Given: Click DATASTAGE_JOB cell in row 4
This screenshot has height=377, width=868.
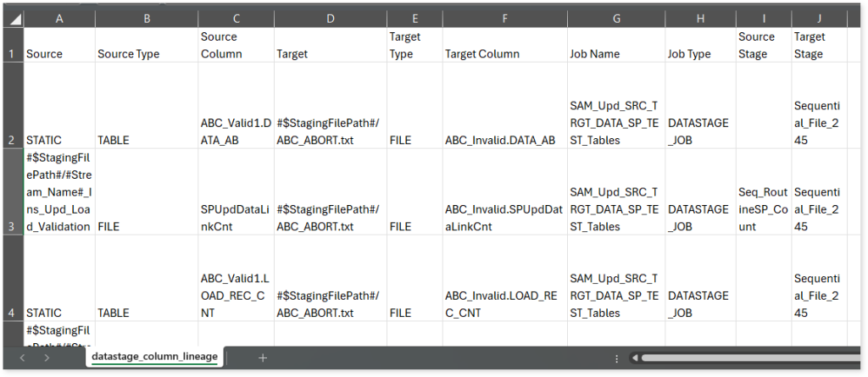Looking at the screenshot, I should click(x=698, y=304).
